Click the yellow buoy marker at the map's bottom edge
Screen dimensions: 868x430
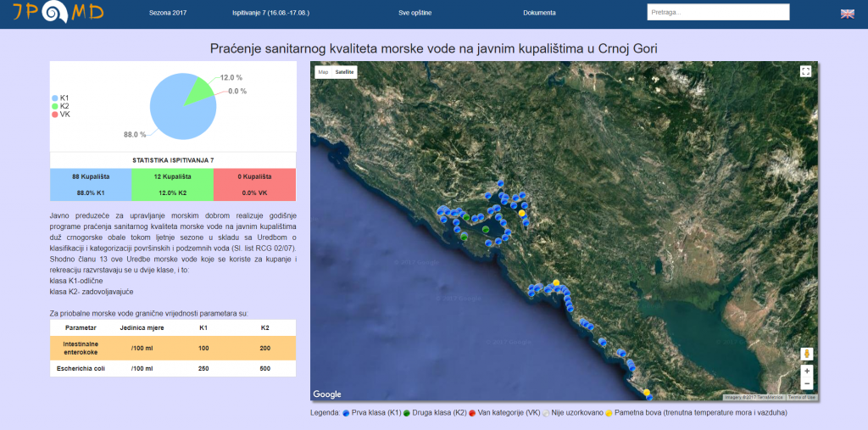coord(646,393)
